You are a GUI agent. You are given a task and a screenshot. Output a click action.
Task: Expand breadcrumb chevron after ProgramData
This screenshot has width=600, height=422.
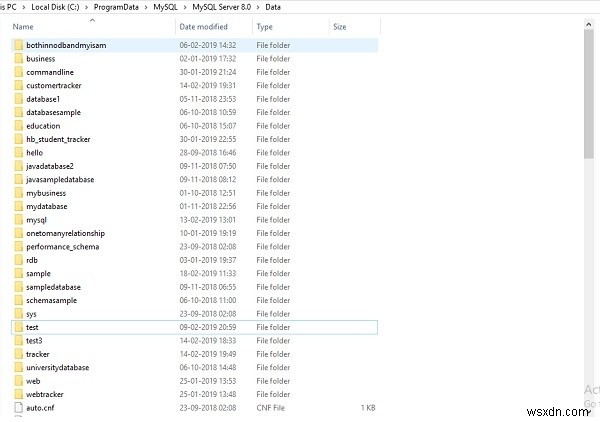pos(146,7)
